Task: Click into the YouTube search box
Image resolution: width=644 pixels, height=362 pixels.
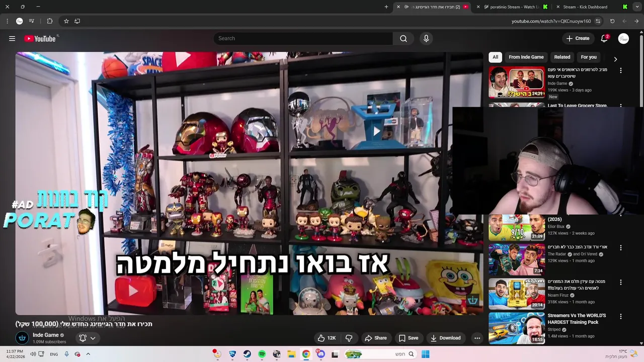Action: click(303, 38)
